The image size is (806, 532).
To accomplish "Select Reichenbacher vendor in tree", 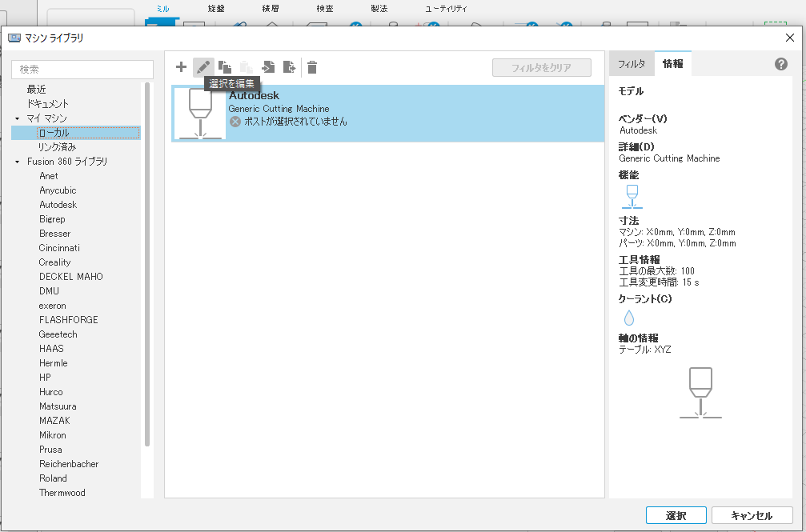I will (69, 464).
